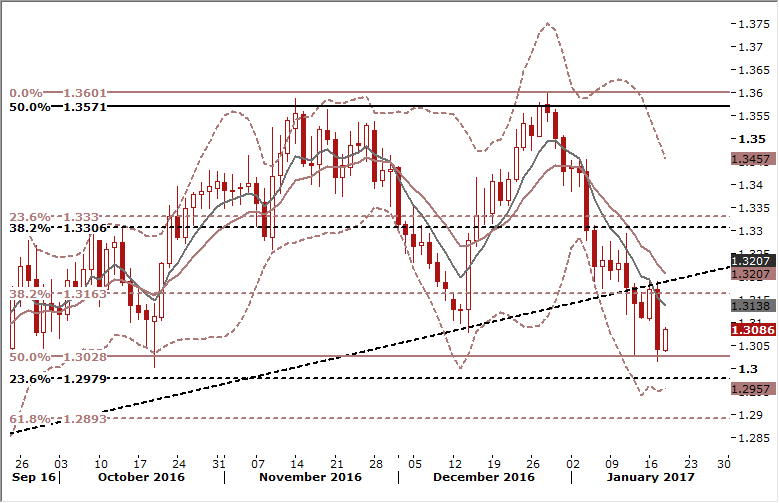Select the 1.285 price axis label

[753, 438]
